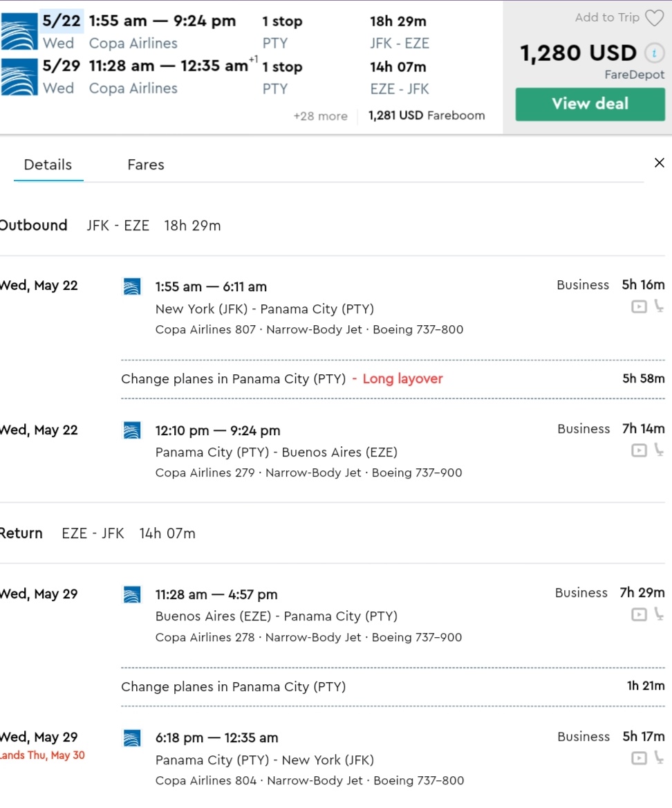Click the Add to Trip text
Screen dimensions: 672x808
point(607,18)
